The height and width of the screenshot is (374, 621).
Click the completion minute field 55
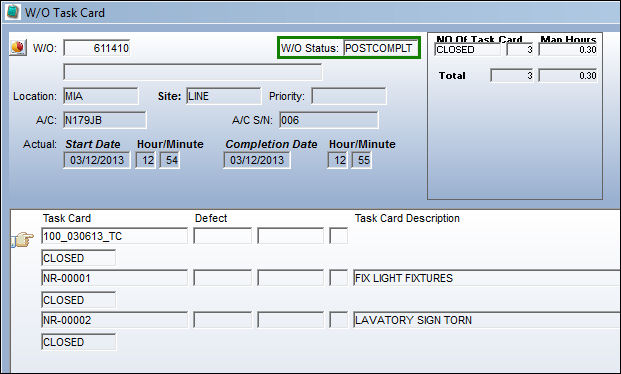pyautogui.click(x=362, y=160)
